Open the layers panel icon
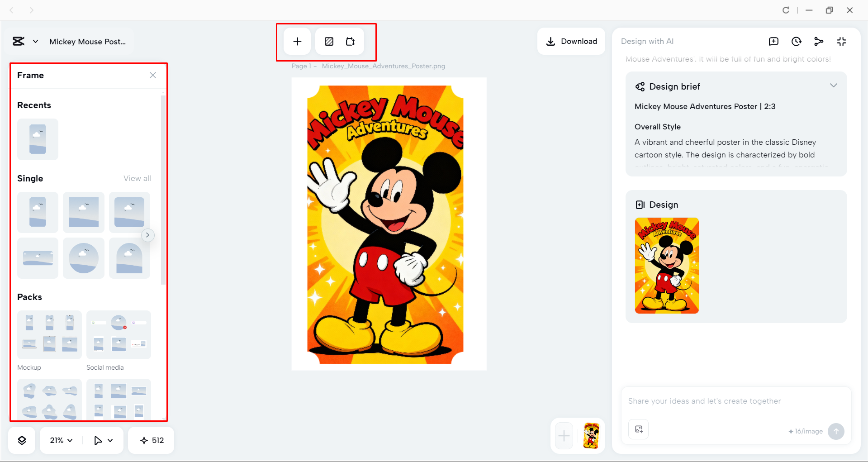 click(22, 440)
